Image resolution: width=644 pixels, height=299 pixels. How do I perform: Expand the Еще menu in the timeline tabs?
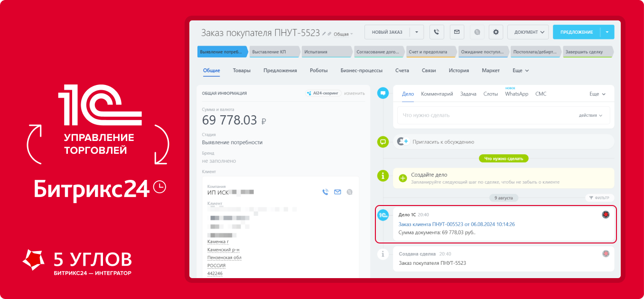(x=597, y=94)
